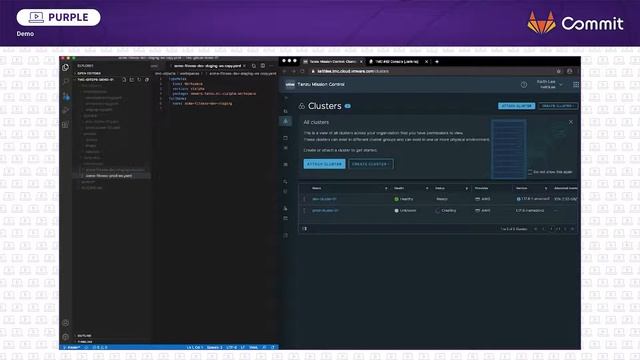Click New File icon in Explorer header
Image resolution: width=640 pixels, height=360 pixels.
point(124,80)
